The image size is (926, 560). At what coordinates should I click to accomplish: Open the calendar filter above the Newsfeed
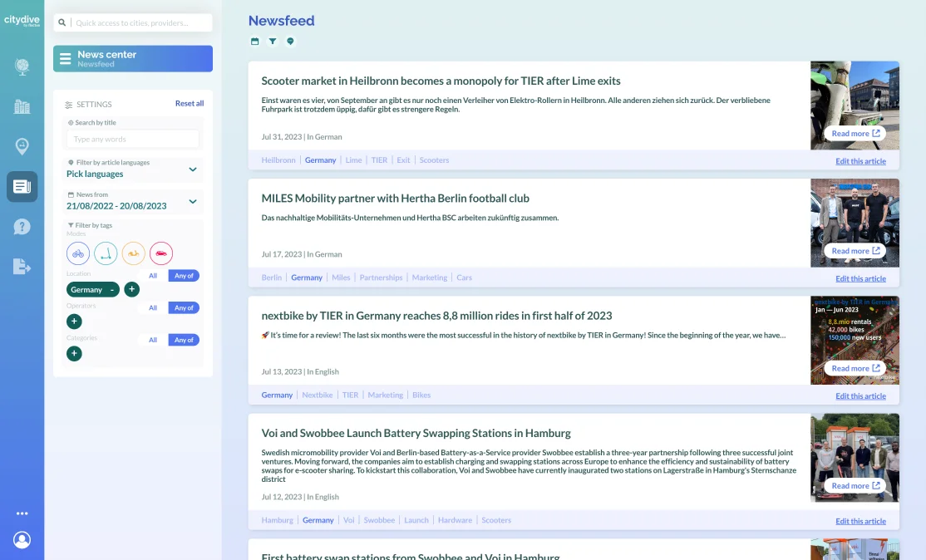(x=254, y=41)
